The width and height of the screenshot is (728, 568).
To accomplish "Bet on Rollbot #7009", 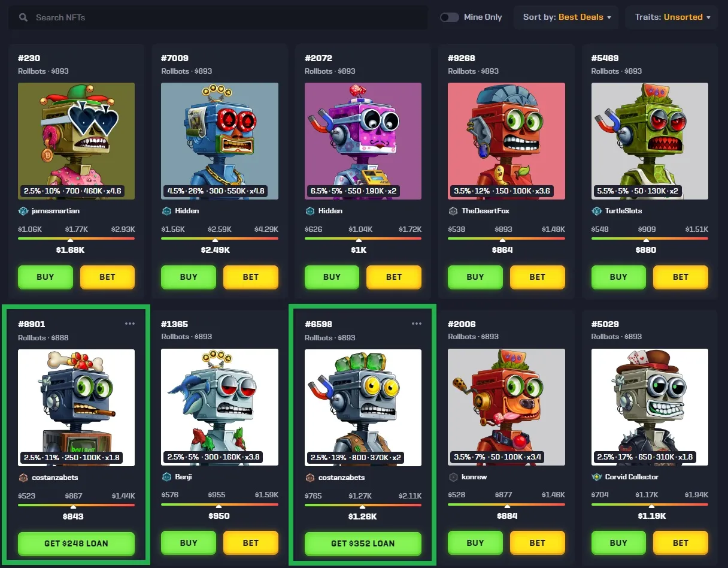I will click(251, 277).
